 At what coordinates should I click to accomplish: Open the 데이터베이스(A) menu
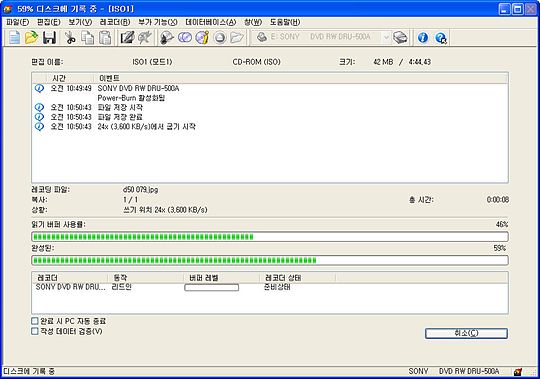click(x=211, y=22)
